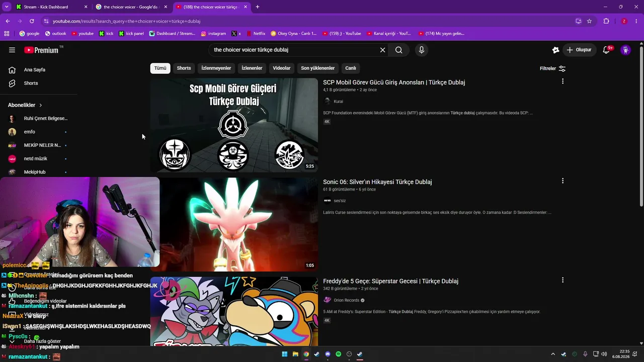Open the kick panel bookmark
Image resolution: width=644 pixels, height=362 pixels.
pyautogui.click(x=131, y=34)
